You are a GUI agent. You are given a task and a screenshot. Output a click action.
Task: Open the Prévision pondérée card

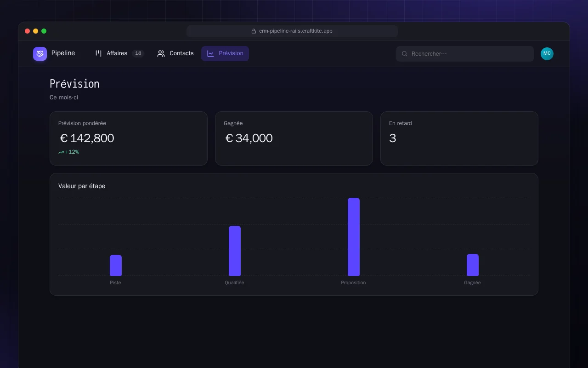[x=129, y=138]
